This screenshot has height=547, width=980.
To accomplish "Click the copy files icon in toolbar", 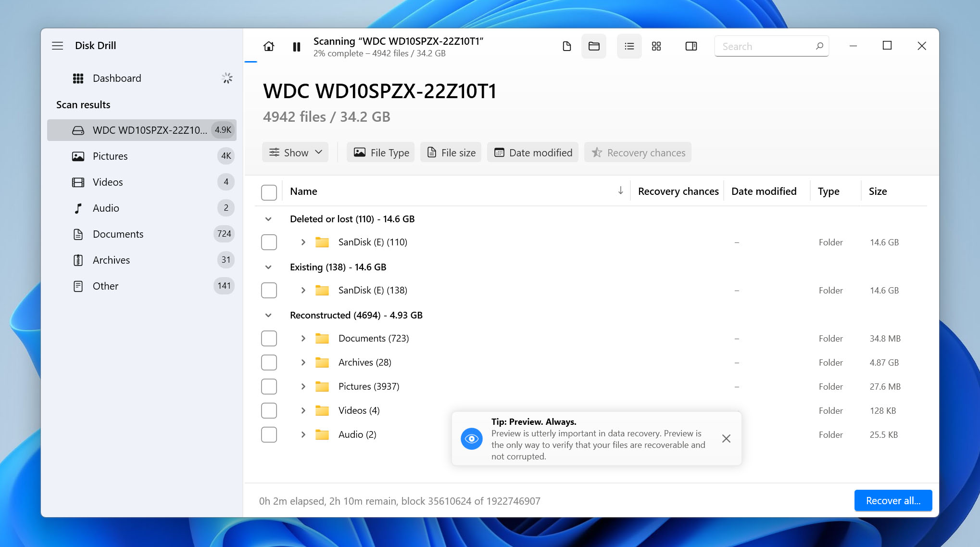I will (x=567, y=46).
